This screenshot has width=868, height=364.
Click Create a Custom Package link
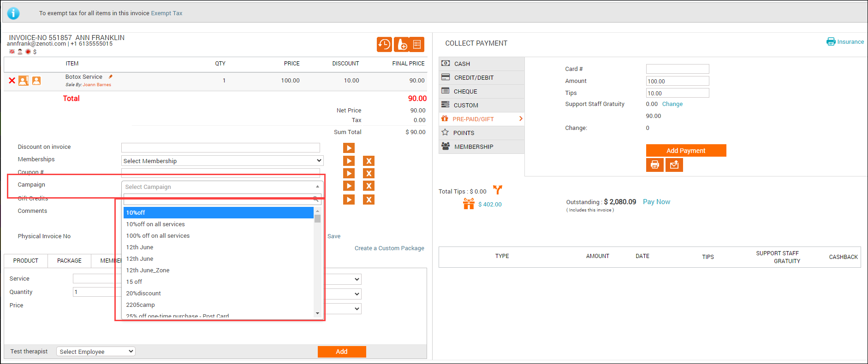coord(389,248)
